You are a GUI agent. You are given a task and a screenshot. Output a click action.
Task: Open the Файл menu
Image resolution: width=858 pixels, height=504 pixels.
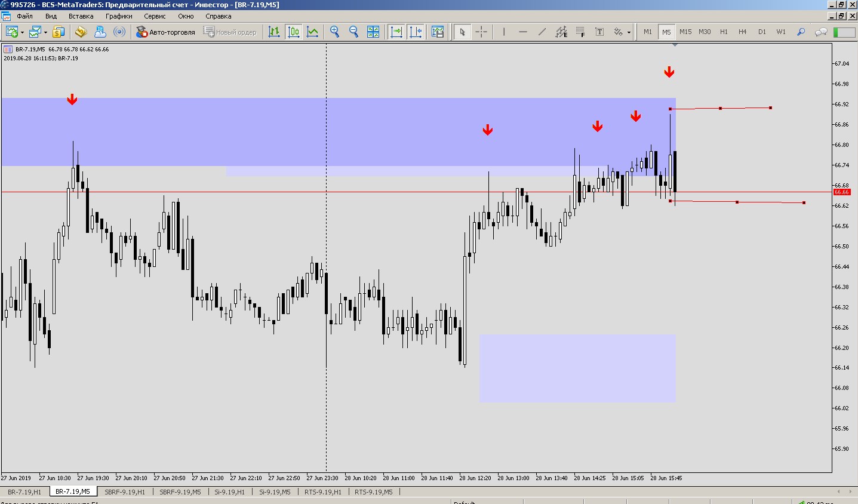[24, 16]
